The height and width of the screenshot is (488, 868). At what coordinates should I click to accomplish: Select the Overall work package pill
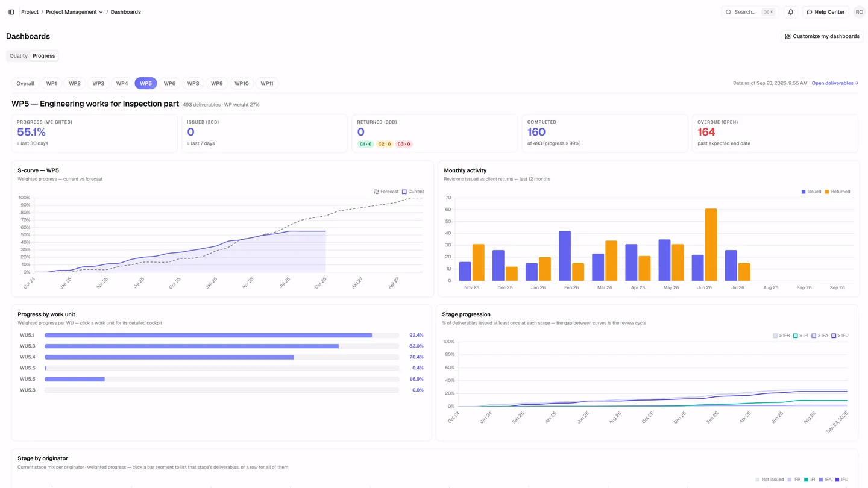tap(25, 83)
